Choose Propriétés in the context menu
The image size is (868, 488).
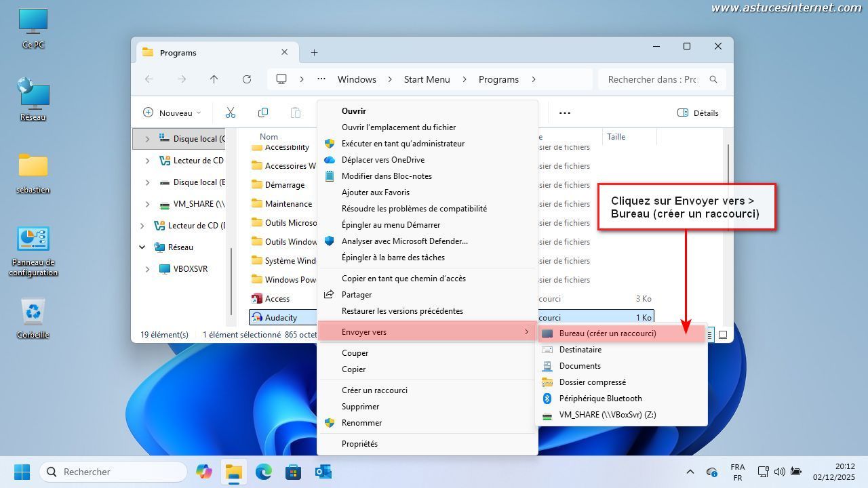pyautogui.click(x=359, y=444)
